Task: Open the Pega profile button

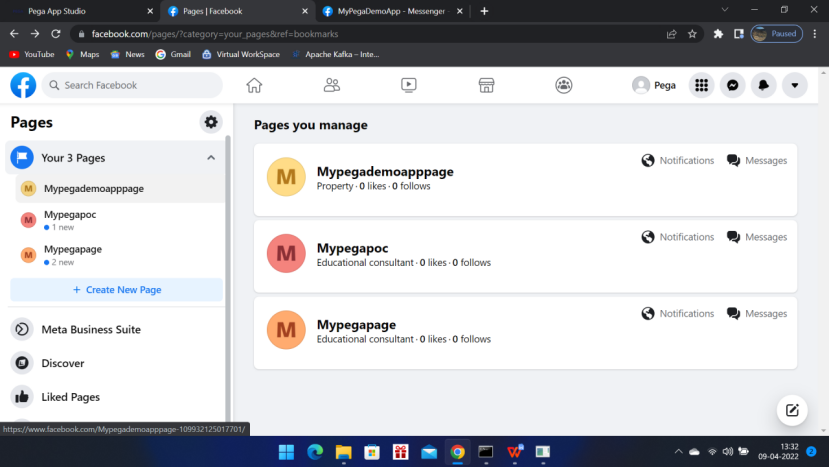Action: (x=654, y=85)
